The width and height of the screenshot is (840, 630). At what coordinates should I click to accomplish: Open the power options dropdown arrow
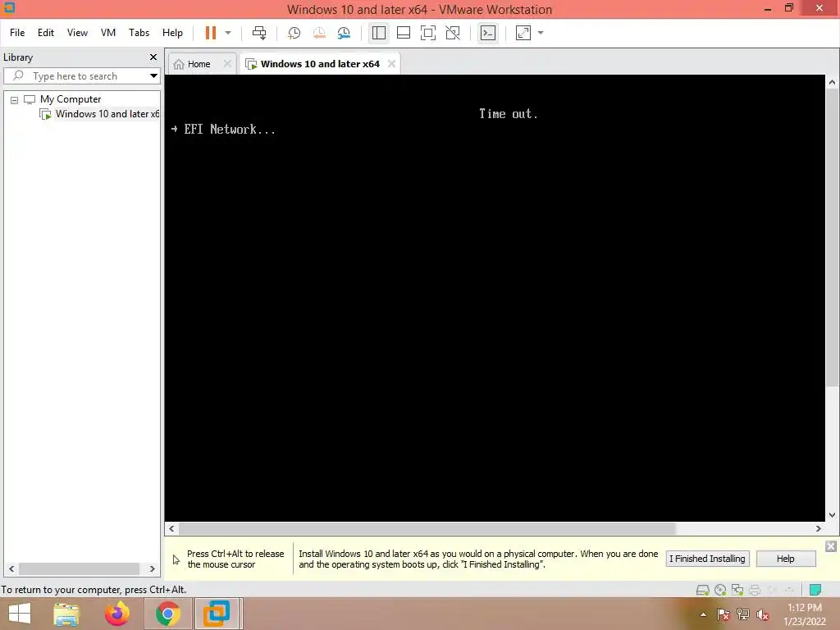[228, 33]
